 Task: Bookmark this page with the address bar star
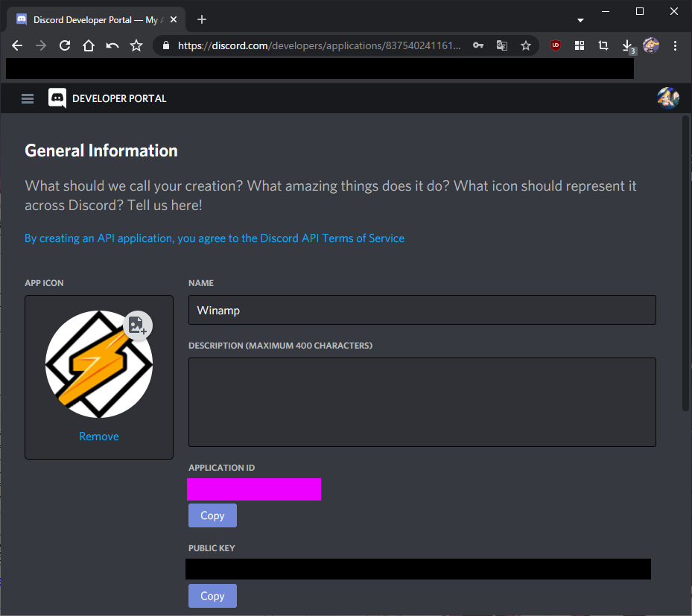click(526, 45)
